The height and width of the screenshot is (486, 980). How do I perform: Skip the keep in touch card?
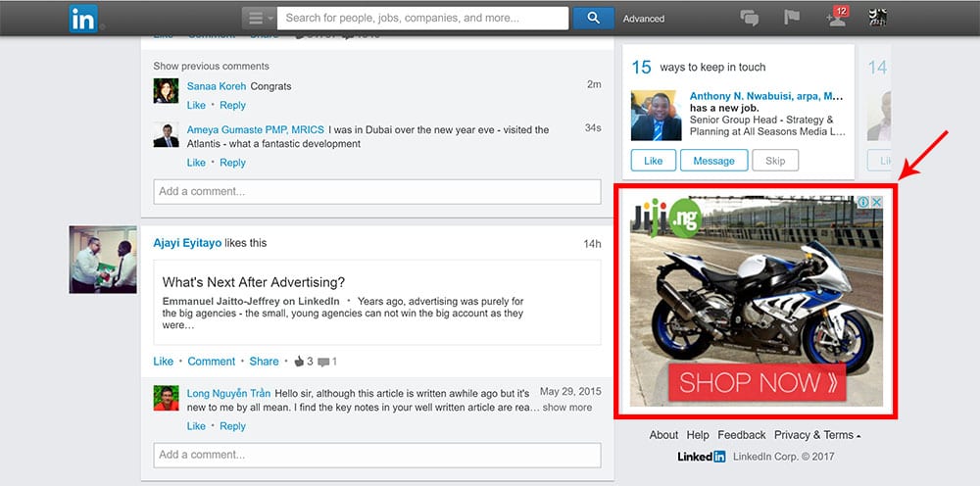(x=775, y=161)
